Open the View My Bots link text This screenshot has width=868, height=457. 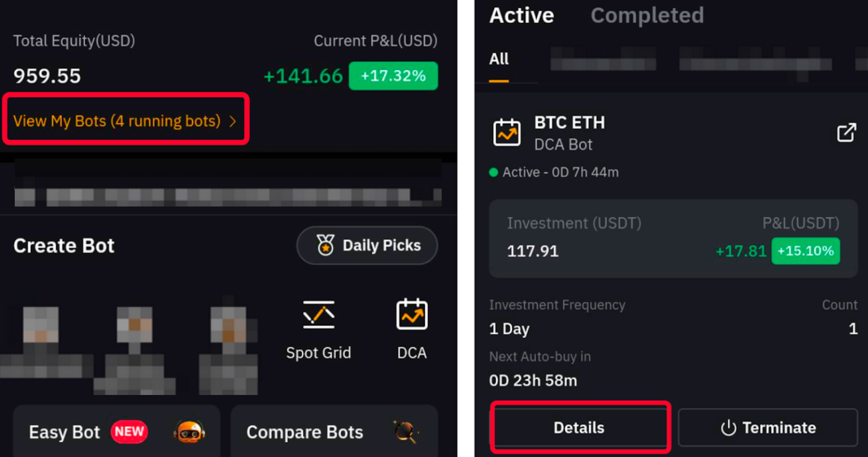[x=117, y=121]
